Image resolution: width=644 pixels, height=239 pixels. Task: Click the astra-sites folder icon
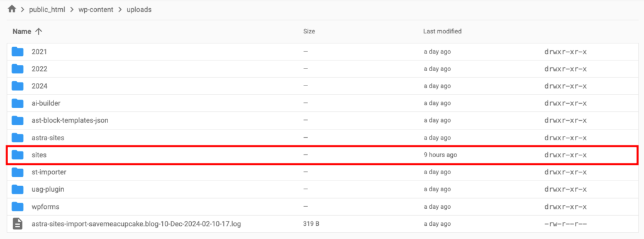tap(18, 138)
